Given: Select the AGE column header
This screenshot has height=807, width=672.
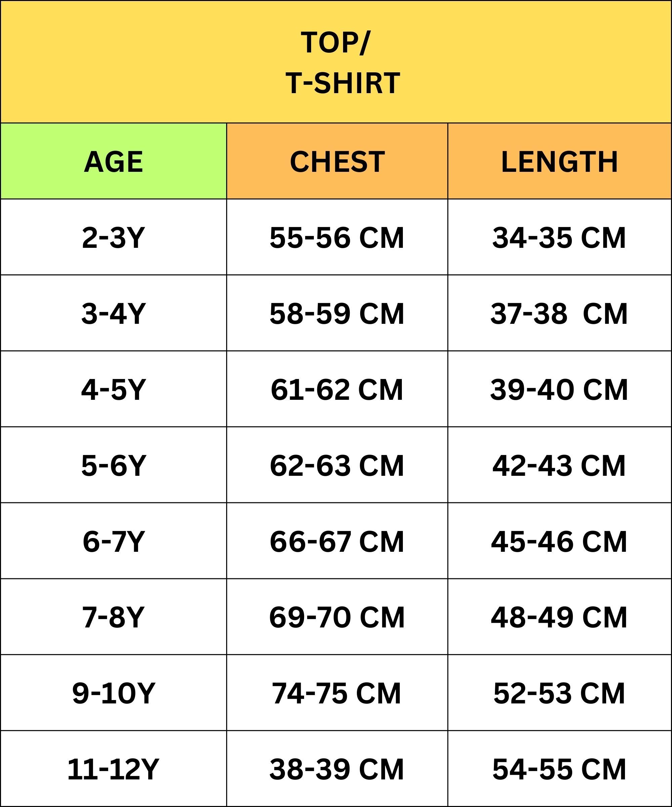Looking at the screenshot, I should pyautogui.click(x=114, y=146).
